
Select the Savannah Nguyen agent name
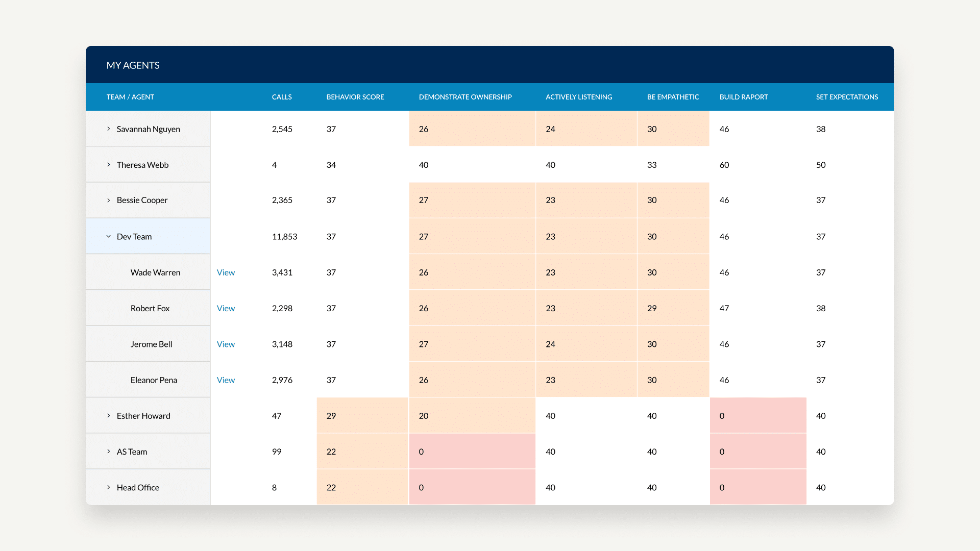click(148, 129)
